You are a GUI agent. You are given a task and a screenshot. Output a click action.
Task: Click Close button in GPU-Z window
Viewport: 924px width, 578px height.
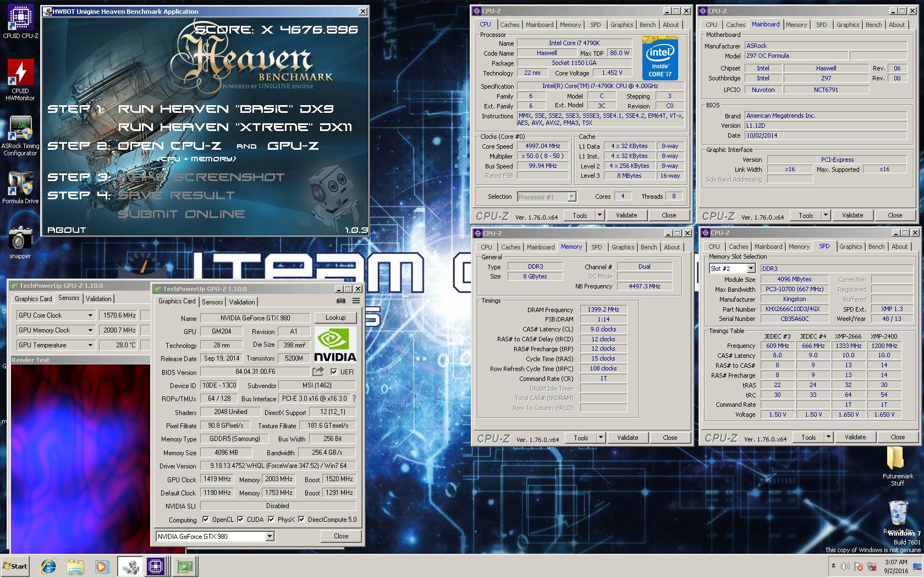pos(341,536)
